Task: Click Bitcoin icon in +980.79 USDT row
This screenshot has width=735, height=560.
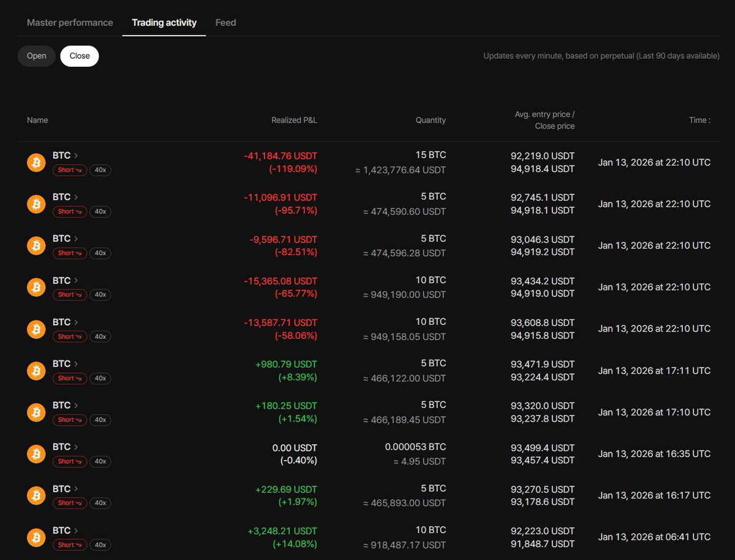Action: pyautogui.click(x=36, y=371)
